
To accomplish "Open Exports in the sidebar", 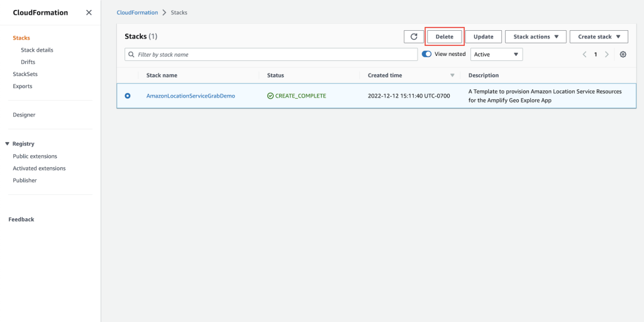I will [23, 86].
